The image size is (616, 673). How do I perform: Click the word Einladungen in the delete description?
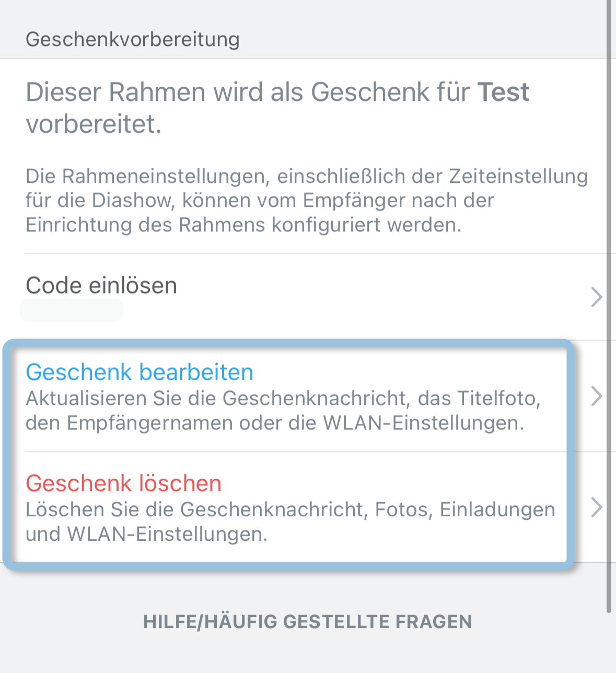pos(497,509)
